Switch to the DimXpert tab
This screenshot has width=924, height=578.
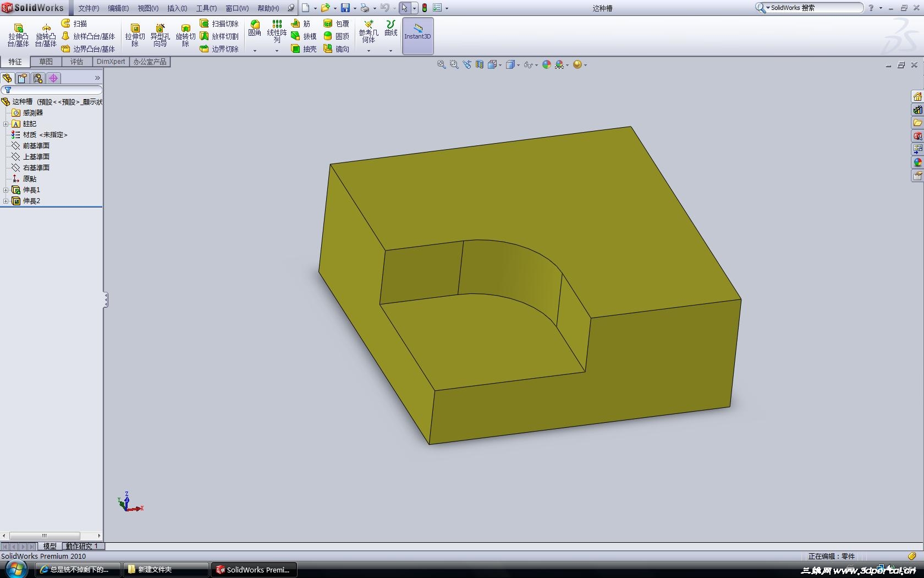pyautogui.click(x=111, y=62)
